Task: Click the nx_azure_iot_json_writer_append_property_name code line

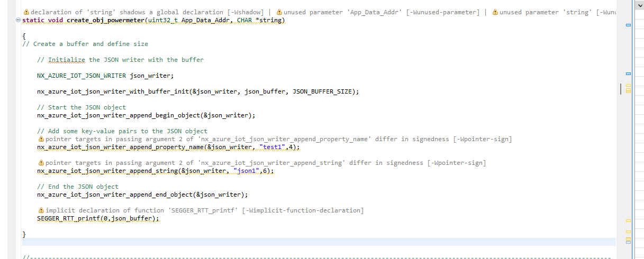Action: 168,147
